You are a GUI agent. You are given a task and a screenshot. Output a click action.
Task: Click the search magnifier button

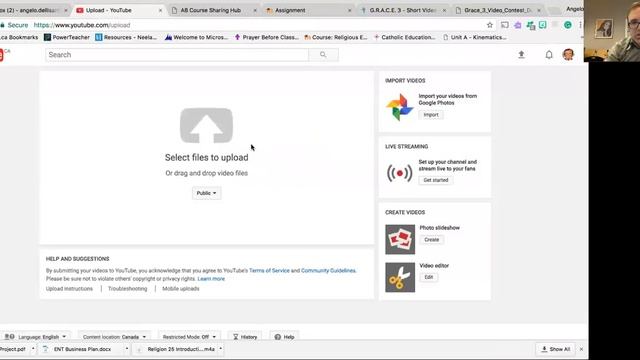[323, 55]
